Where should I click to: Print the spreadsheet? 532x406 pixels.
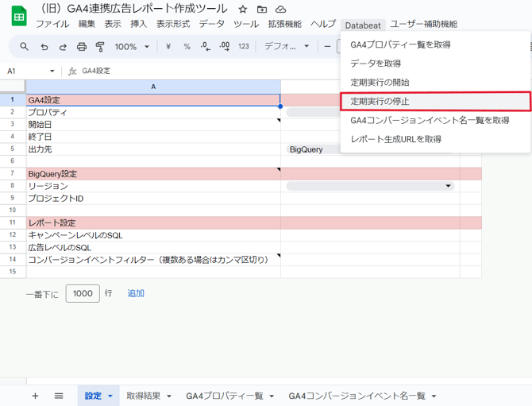[82, 47]
